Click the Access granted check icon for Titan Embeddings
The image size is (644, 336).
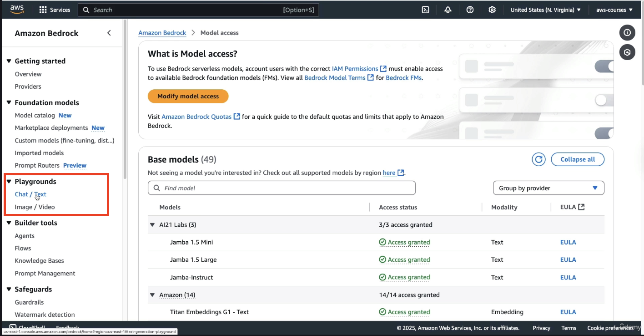[382, 312]
